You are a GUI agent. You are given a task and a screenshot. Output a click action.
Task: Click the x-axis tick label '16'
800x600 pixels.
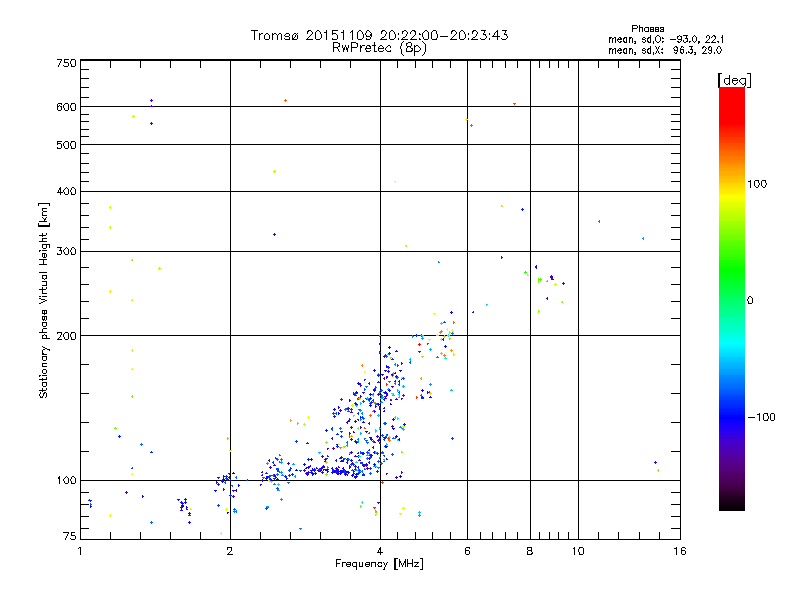[680, 551]
